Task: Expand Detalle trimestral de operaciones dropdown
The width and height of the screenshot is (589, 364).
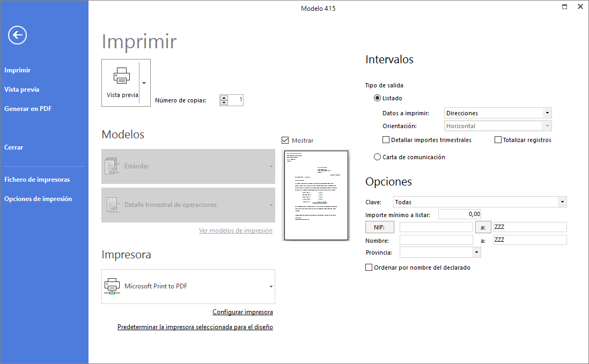Action: click(271, 205)
